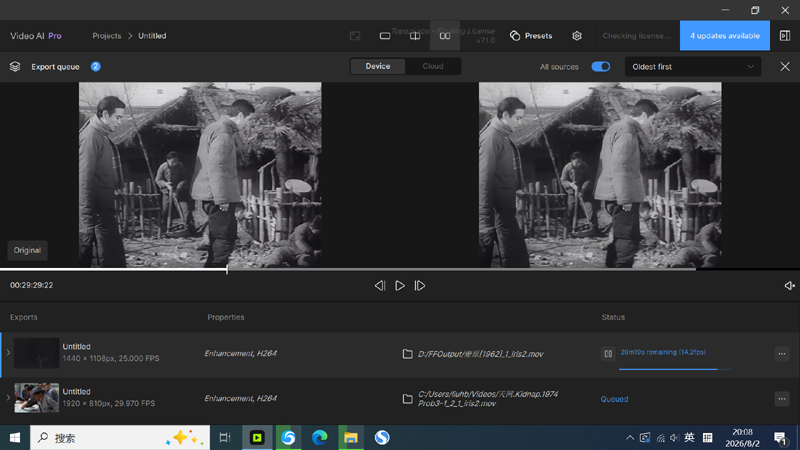The height and width of the screenshot is (450, 800).
Task: Click the Queued status text
Action: pyautogui.click(x=614, y=399)
